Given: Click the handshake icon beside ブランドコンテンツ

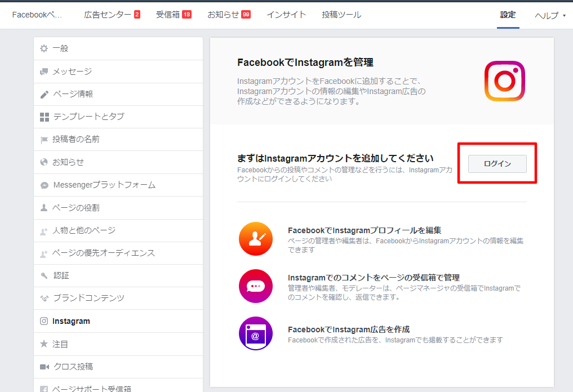Looking at the screenshot, I should 44,298.
